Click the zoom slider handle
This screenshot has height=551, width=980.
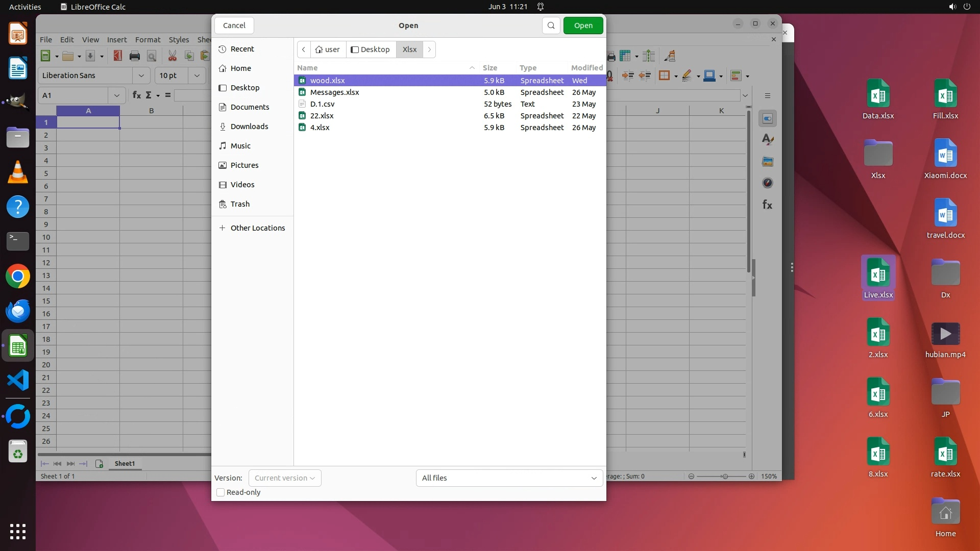pyautogui.click(x=724, y=476)
